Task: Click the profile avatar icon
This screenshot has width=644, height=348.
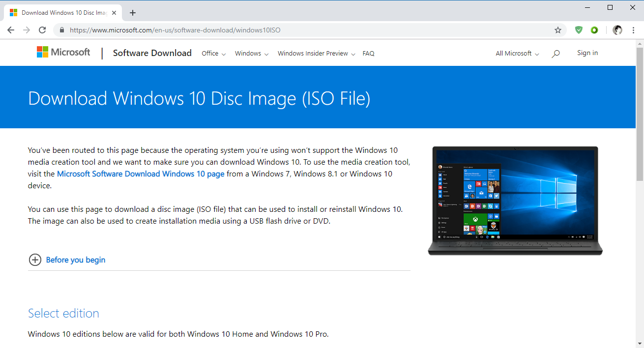Action: pyautogui.click(x=617, y=30)
